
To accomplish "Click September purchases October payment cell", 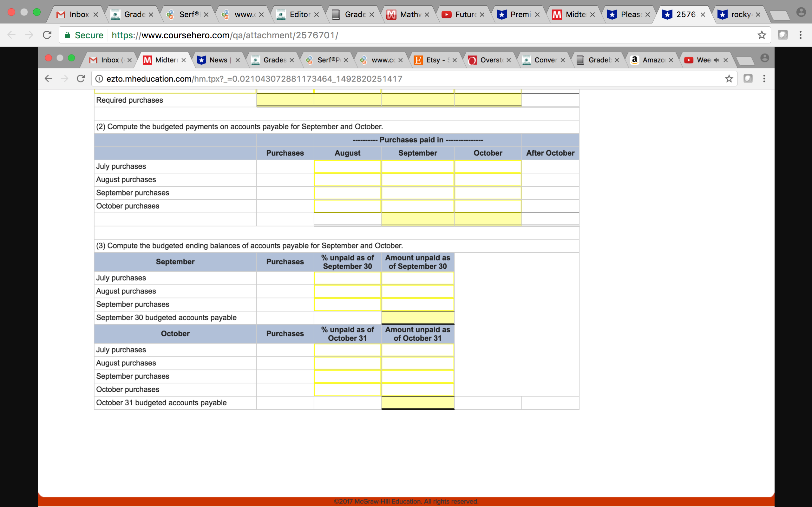I will pyautogui.click(x=488, y=193).
